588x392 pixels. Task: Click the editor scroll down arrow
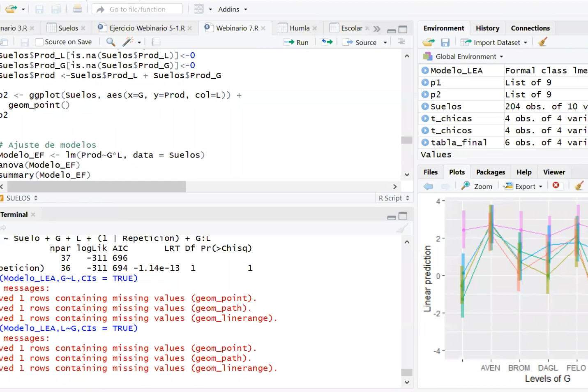pyautogui.click(x=407, y=174)
